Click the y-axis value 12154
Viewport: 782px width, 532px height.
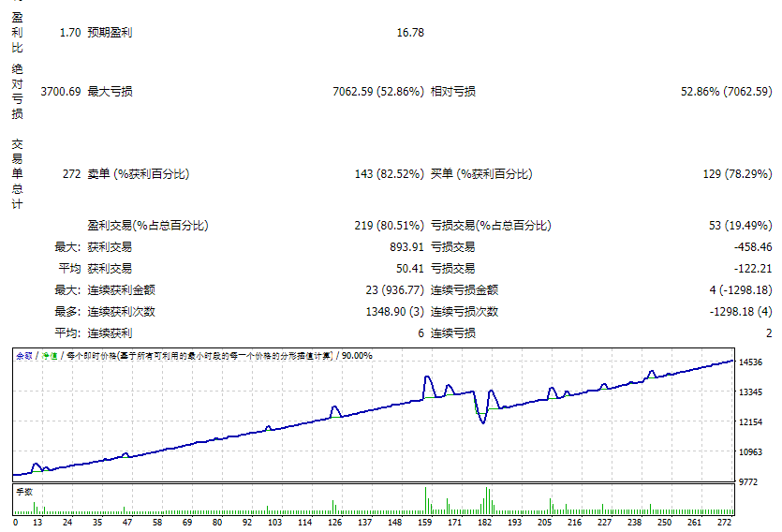click(750, 422)
